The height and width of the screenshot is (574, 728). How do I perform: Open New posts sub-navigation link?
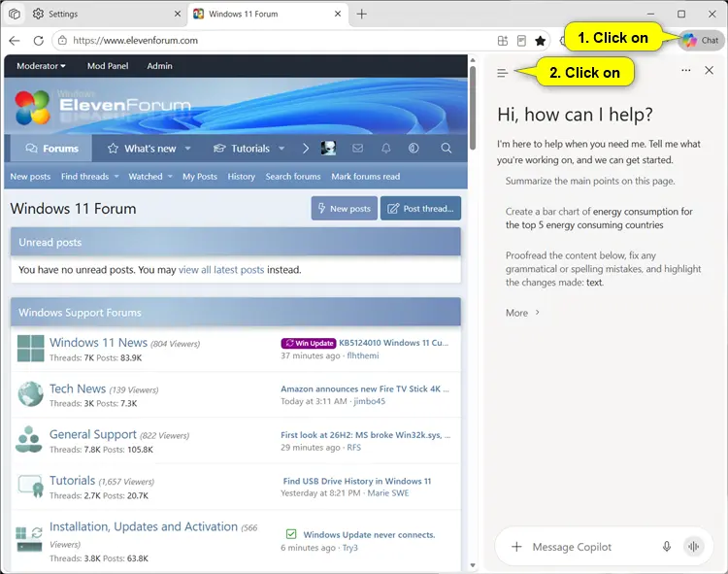pos(30,177)
